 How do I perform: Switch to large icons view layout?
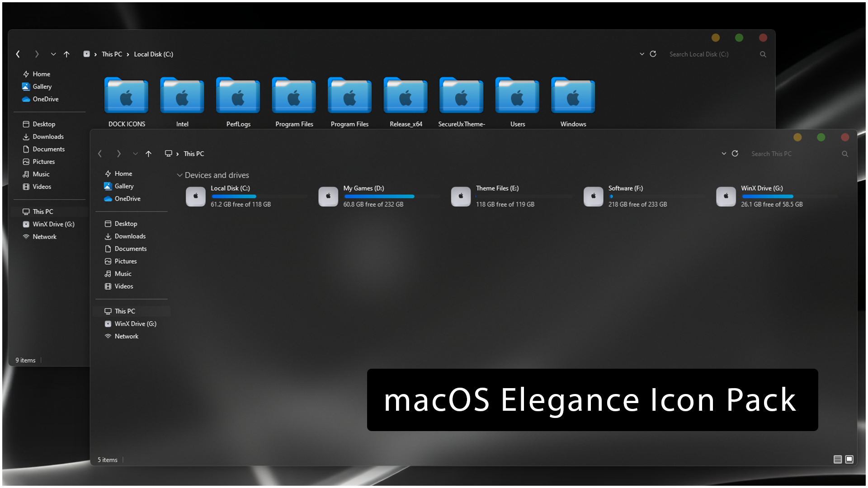(x=849, y=460)
